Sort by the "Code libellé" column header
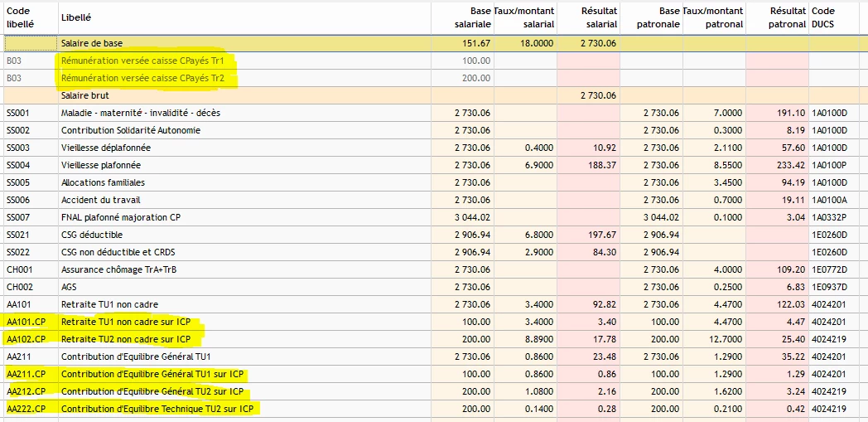 tap(18, 17)
